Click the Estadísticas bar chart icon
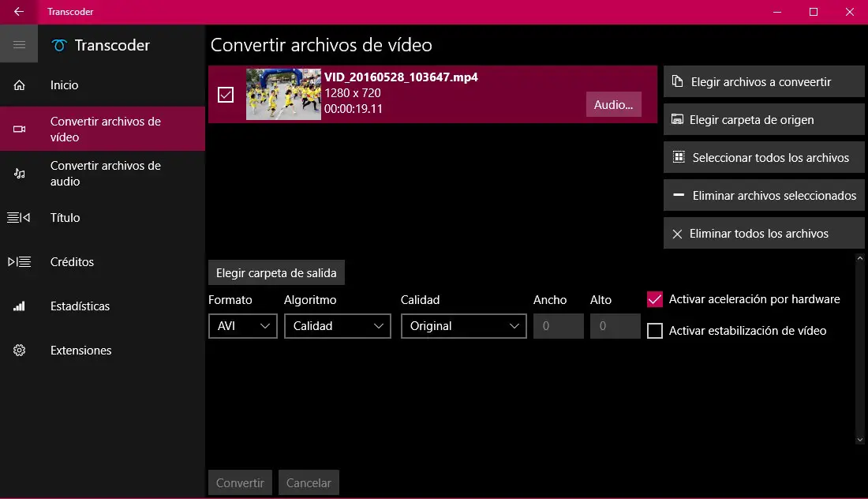The height and width of the screenshot is (499, 868). 20,306
